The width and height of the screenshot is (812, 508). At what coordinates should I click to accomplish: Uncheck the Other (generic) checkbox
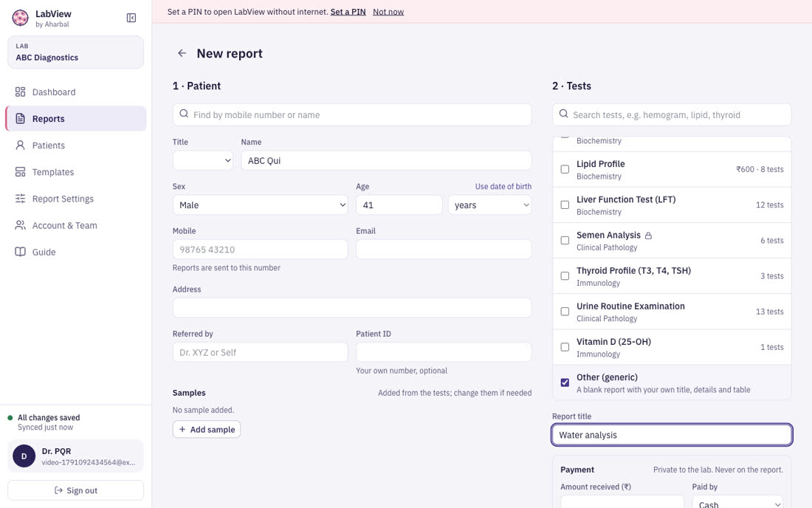pyautogui.click(x=565, y=382)
